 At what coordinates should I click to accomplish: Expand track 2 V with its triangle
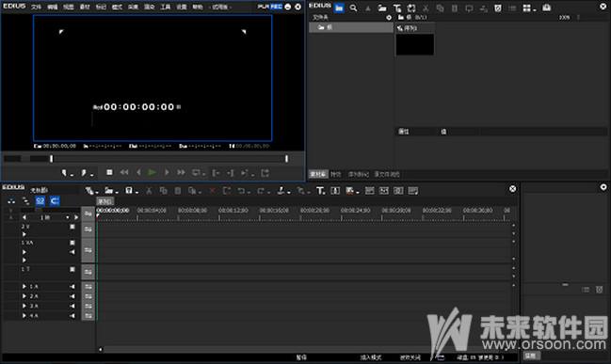click(x=24, y=234)
